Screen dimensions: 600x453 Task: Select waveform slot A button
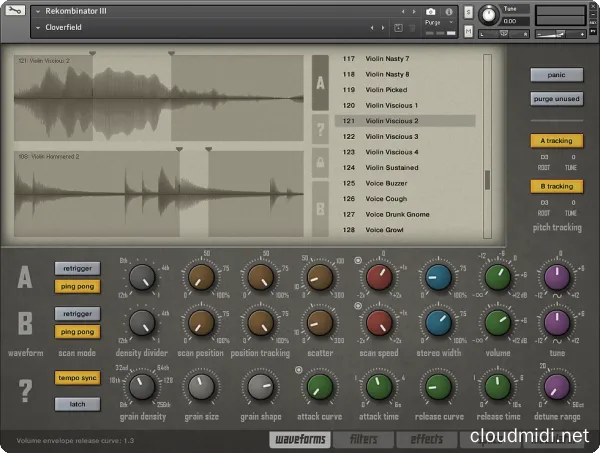pyautogui.click(x=320, y=83)
